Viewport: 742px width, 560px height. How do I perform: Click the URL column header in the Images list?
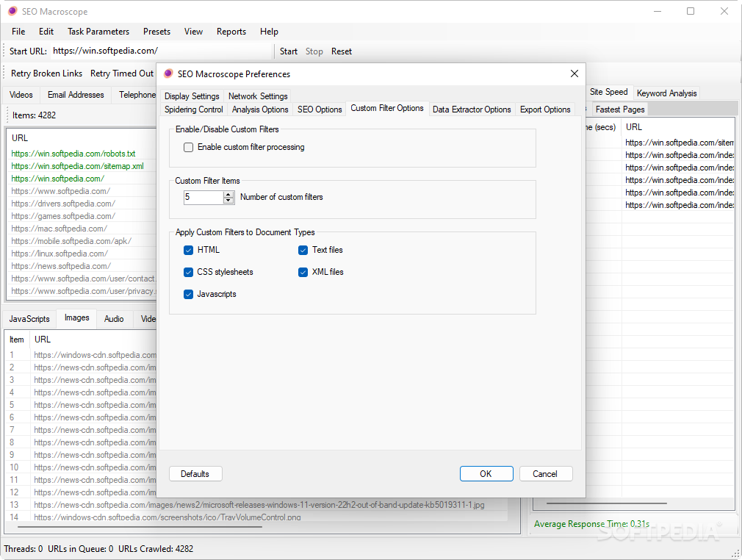pos(95,340)
